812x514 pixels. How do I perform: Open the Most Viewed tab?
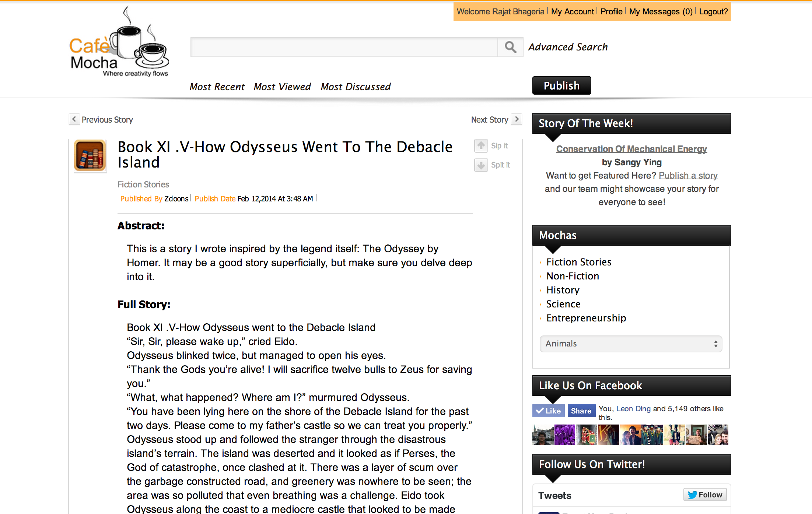point(282,87)
